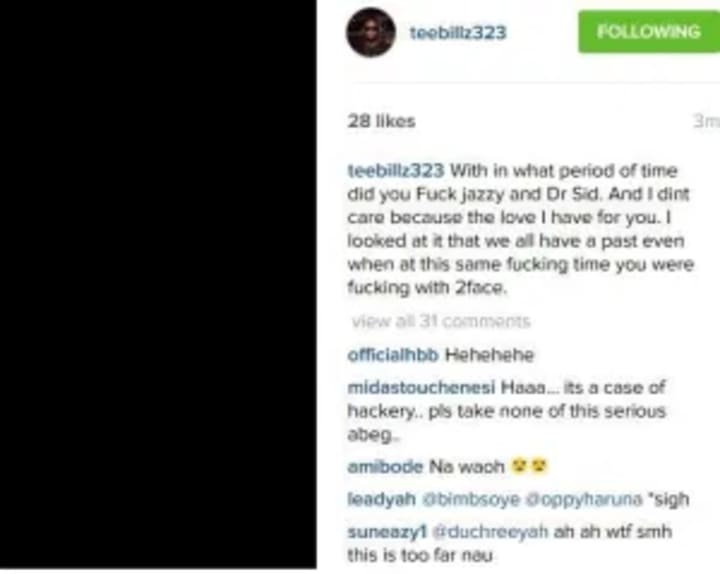The width and height of the screenshot is (720, 574).
Task: Click the black post image area
Action: [158, 285]
